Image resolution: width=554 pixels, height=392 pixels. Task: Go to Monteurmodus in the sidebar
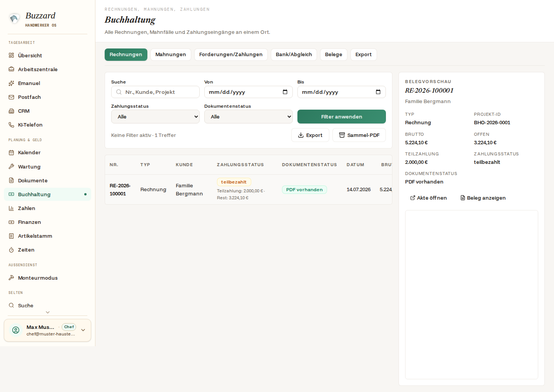(48, 278)
